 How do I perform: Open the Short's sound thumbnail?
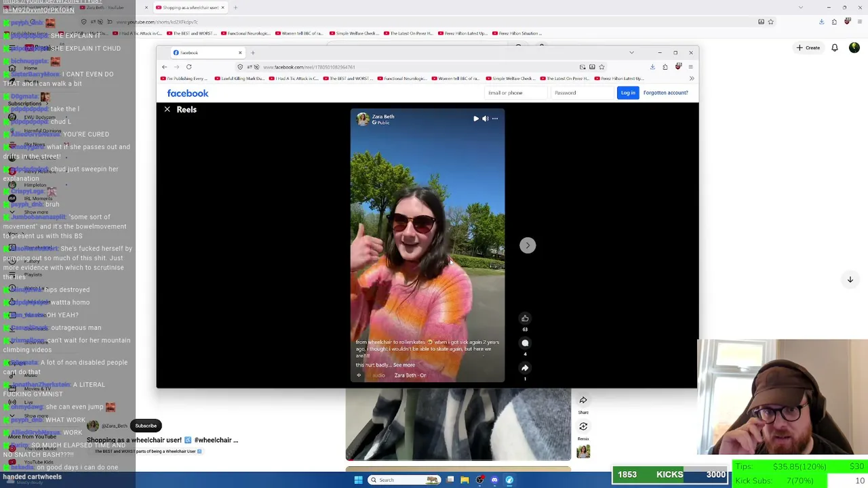coord(583,451)
